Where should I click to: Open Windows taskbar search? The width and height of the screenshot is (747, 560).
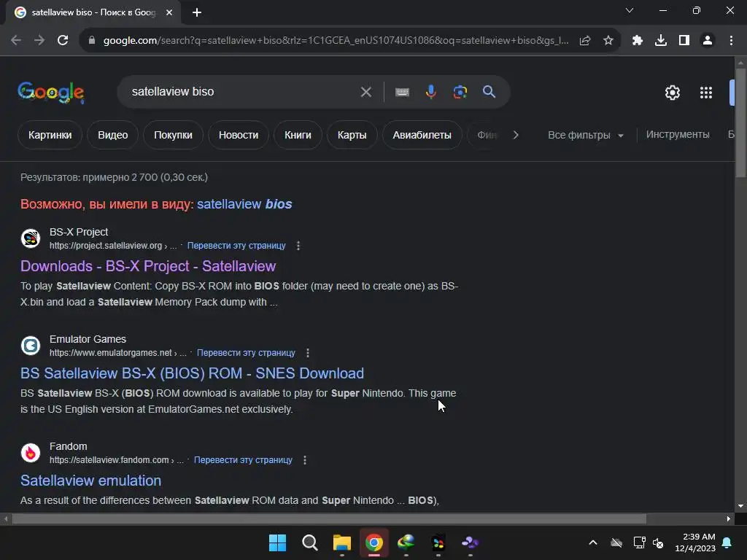(x=309, y=542)
